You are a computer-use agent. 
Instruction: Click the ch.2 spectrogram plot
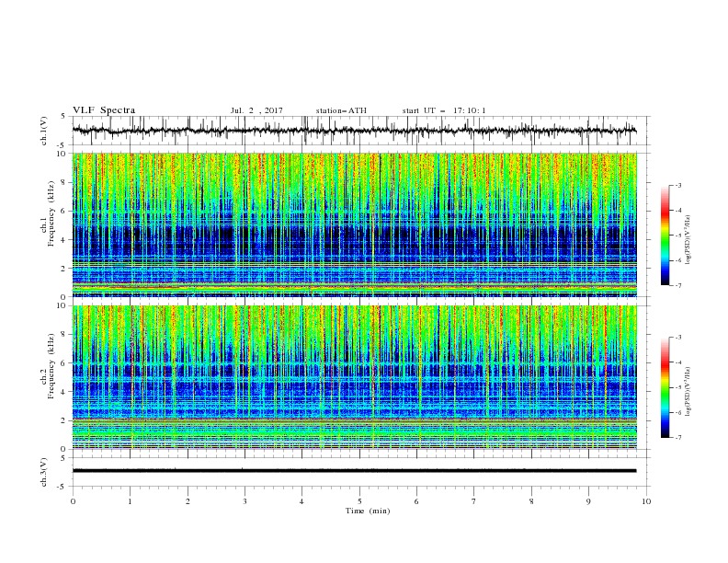[355, 377]
